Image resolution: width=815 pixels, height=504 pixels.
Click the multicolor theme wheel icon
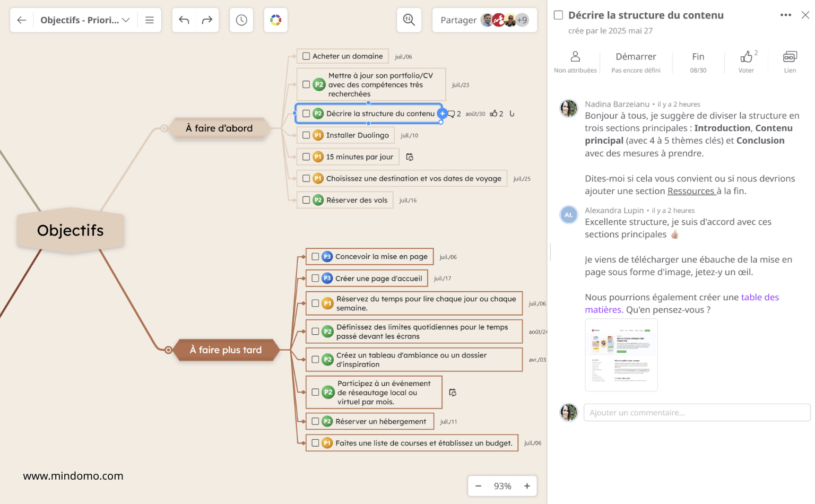(276, 20)
